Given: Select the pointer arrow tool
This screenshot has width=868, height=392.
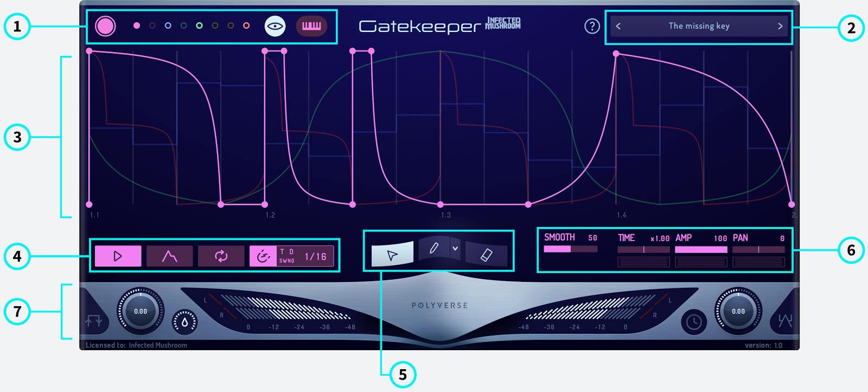Looking at the screenshot, I should pyautogui.click(x=392, y=255).
